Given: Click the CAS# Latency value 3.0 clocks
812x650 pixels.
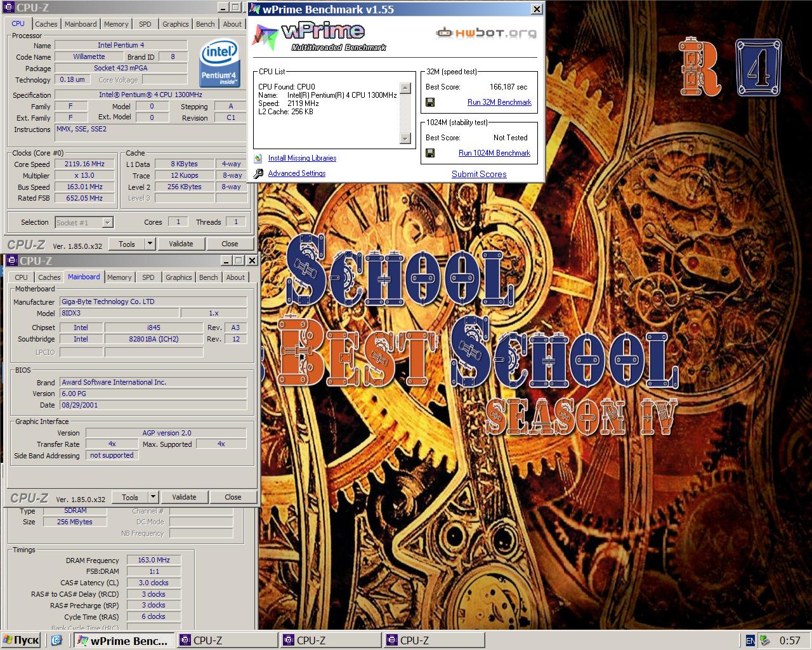Looking at the screenshot, I should pos(154,583).
